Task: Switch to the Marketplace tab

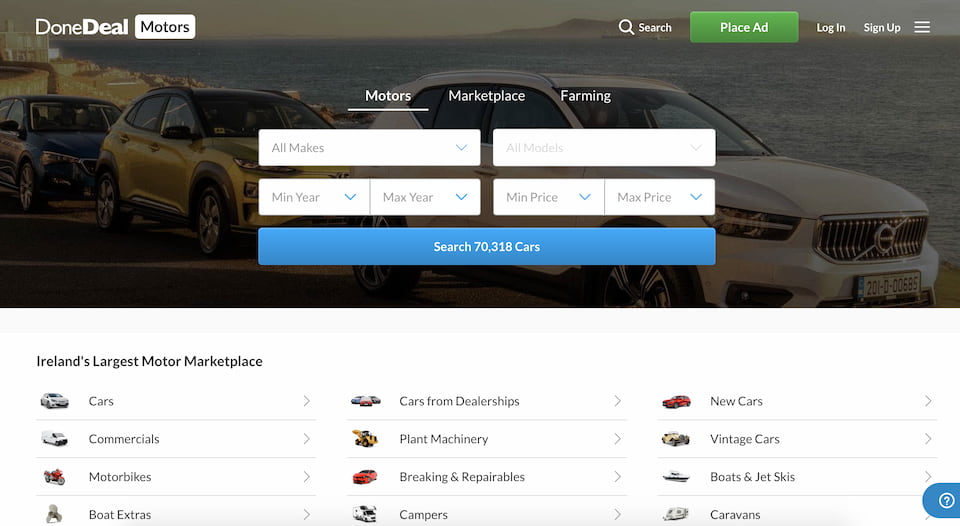Action: point(486,96)
